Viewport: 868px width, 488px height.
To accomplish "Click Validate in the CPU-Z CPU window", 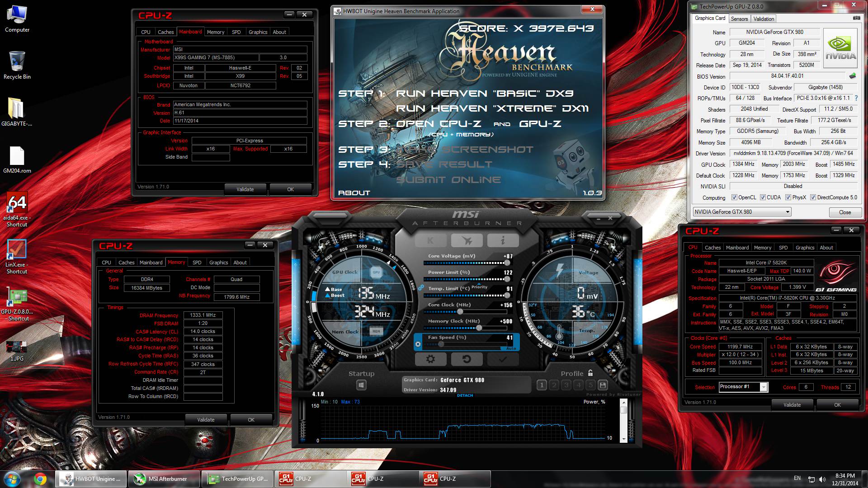I will [792, 405].
